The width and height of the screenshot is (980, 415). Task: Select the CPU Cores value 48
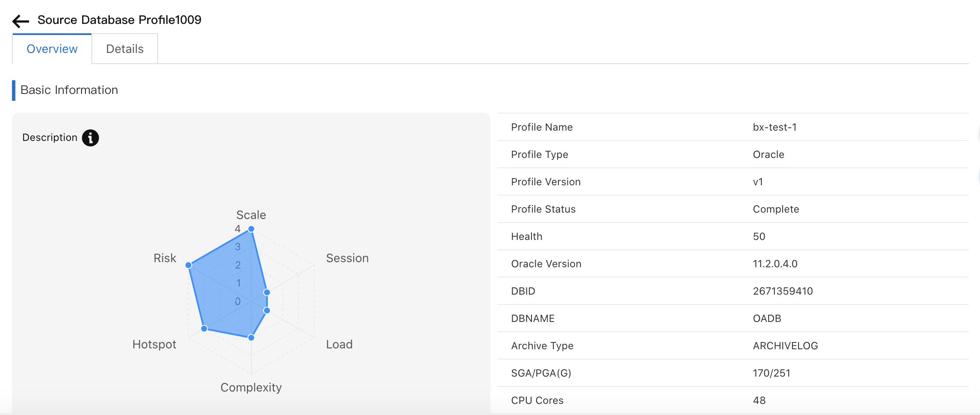coord(759,400)
